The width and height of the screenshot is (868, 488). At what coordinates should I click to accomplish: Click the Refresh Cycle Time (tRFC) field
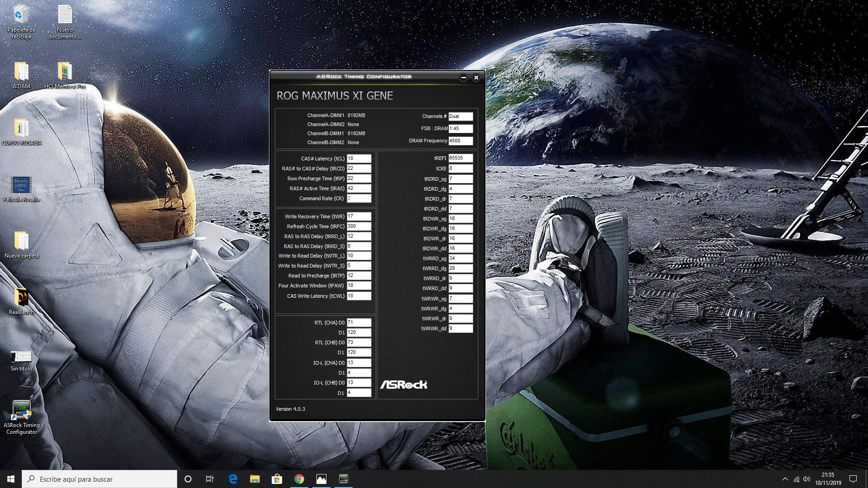point(359,226)
